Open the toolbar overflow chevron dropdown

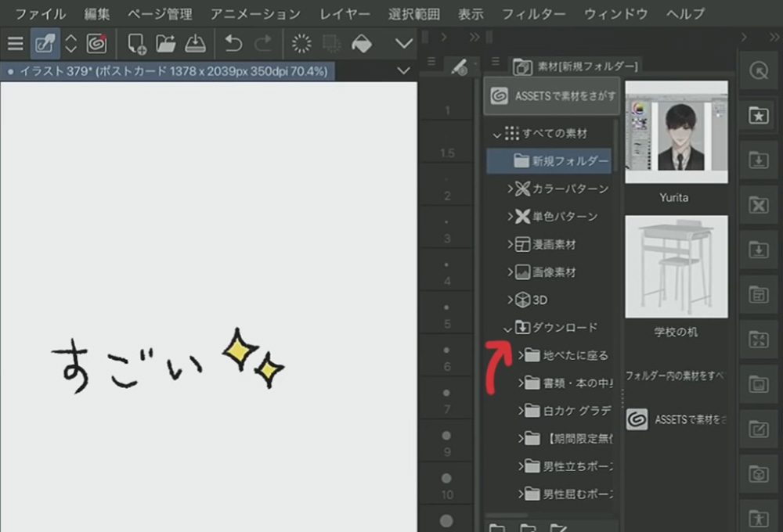pos(404,44)
